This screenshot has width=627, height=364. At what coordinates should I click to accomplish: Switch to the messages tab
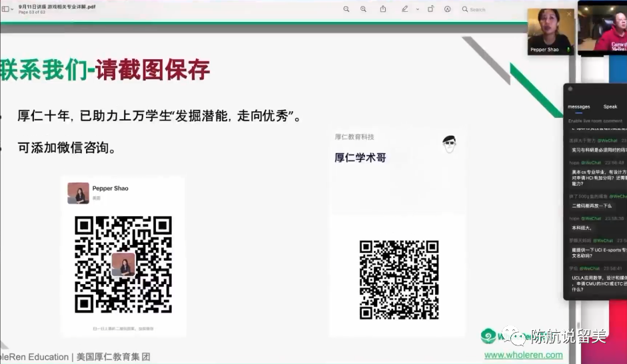[x=578, y=106]
